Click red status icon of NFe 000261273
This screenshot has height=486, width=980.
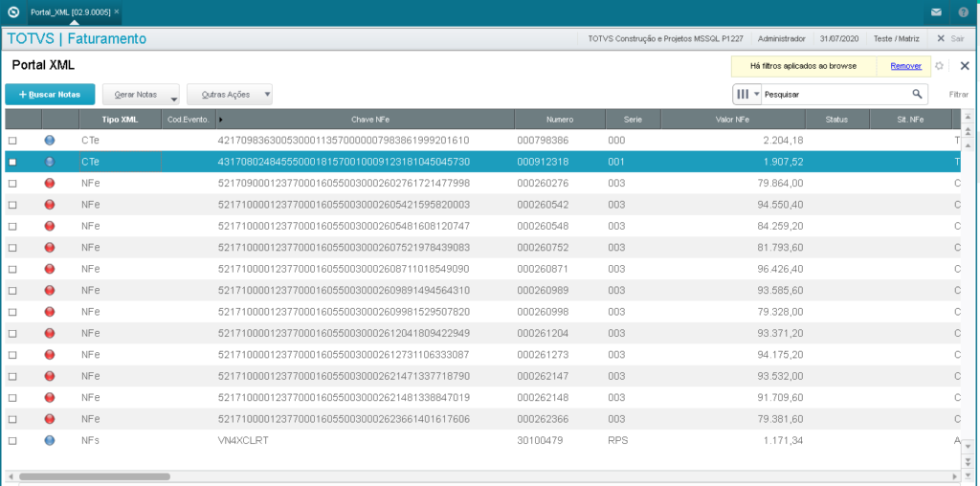click(x=50, y=355)
